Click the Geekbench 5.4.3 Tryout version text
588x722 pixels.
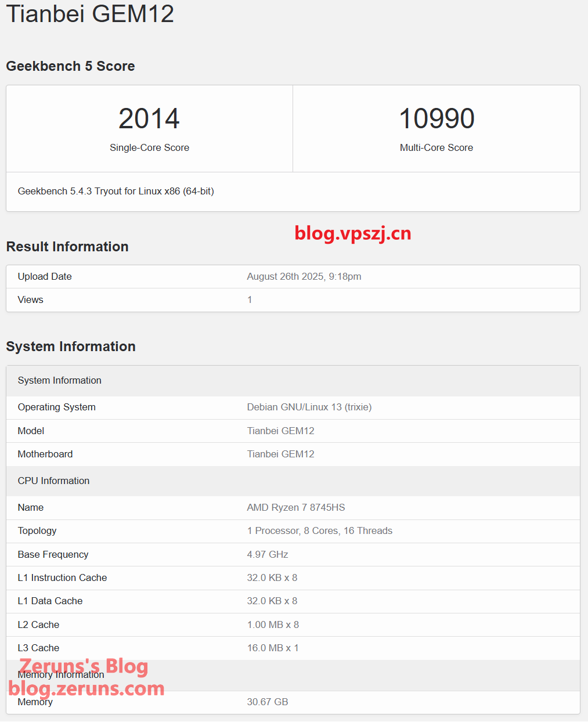116,191
